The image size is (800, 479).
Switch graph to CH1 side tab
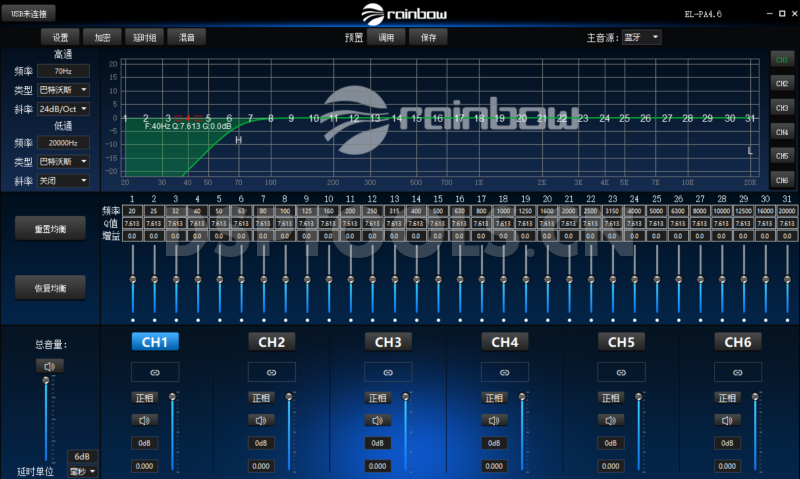tap(782, 60)
